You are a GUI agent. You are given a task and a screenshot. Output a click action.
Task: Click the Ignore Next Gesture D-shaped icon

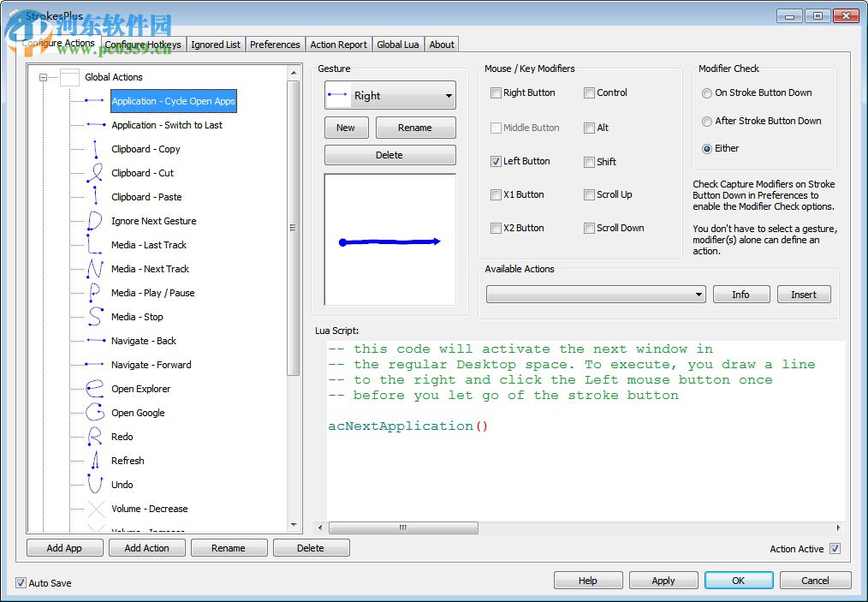pyautogui.click(x=96, y=221)
